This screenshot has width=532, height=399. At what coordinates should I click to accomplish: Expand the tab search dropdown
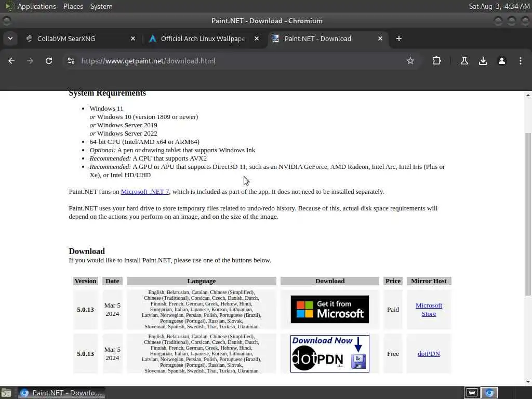(x=10, y=38)
